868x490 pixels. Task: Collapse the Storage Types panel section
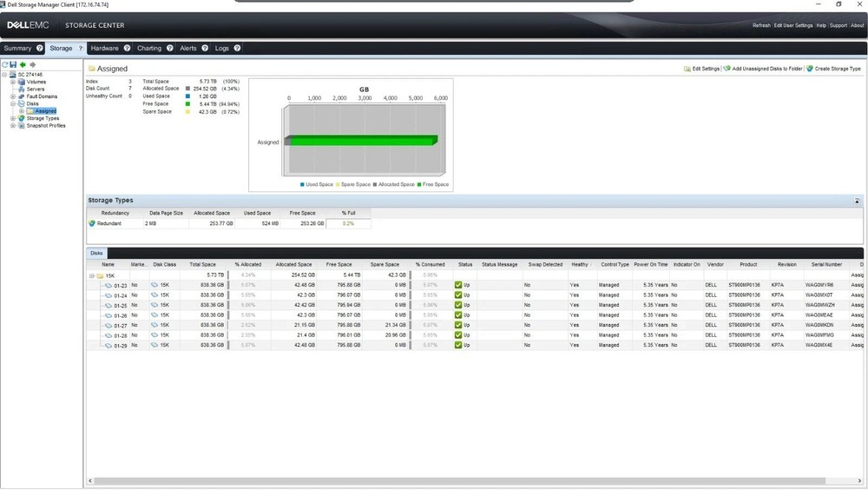pyautogui.click(x=857, y=201)
